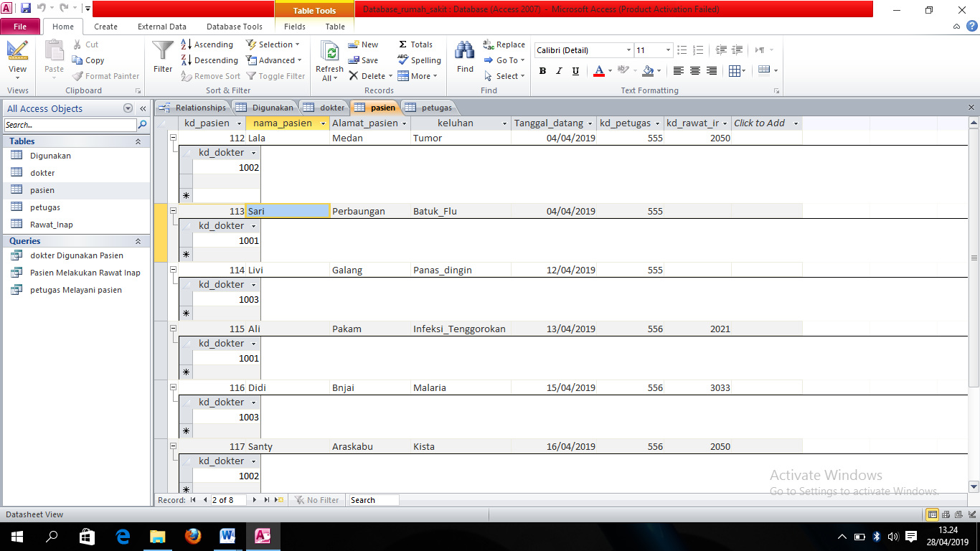Add Totals row to the datasheet
The image size is (980, 551).
pyautogui.click(x=416, y=44)
